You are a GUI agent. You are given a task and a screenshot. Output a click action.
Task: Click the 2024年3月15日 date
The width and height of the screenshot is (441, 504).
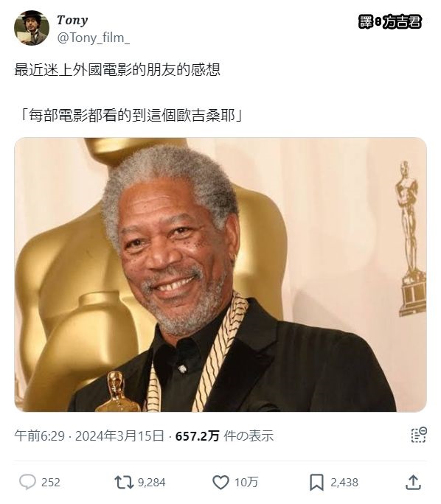(119, 436)
